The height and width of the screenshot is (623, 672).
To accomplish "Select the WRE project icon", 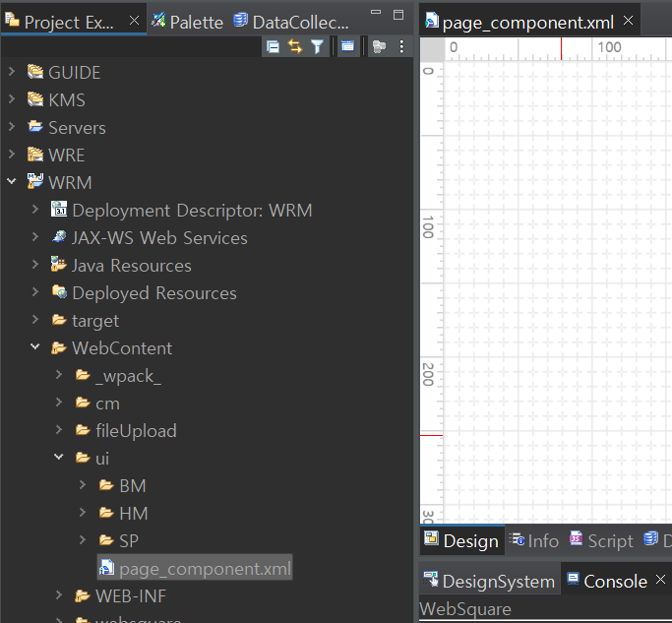I will pyautogui.click(x=35, y=154).
